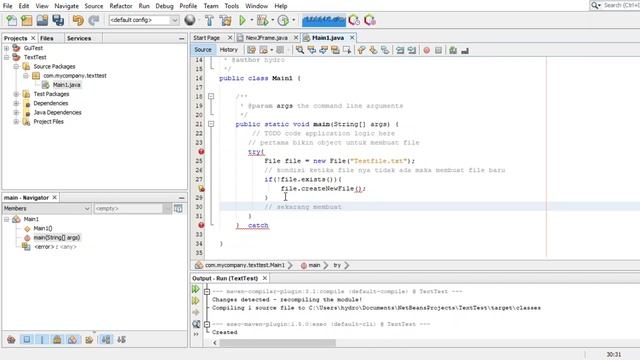Click the Shift Line Left icon
The image size is (640, 360).
tap(400, 50)
